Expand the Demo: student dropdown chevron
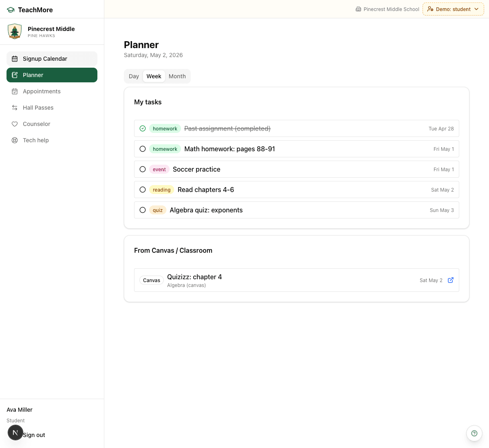The image size is (489, 448). (x=476, y=9)
